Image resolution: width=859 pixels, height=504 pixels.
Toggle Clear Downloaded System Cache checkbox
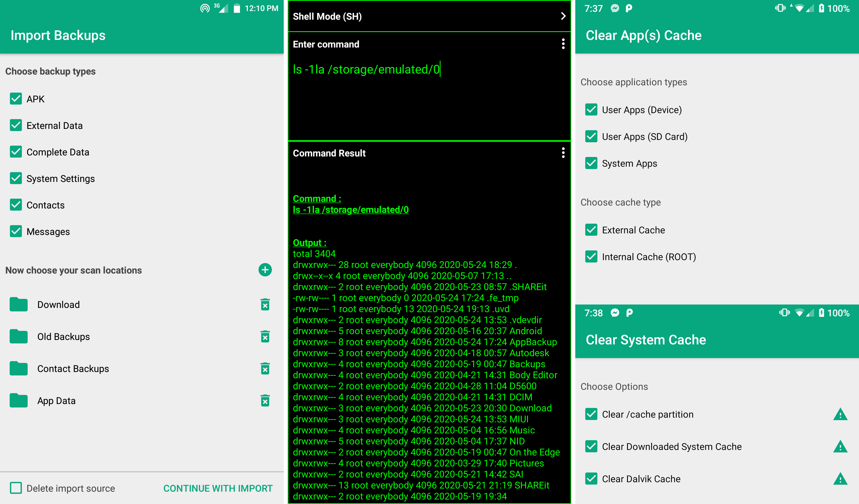(x=591, y=447)
